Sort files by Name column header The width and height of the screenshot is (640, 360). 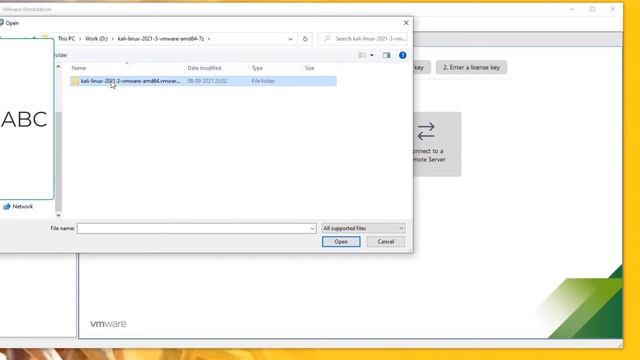(79, 68)
